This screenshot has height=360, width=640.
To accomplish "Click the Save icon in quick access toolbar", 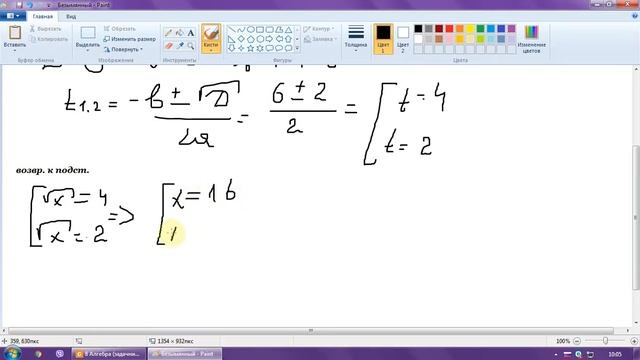I will point(19,5).
